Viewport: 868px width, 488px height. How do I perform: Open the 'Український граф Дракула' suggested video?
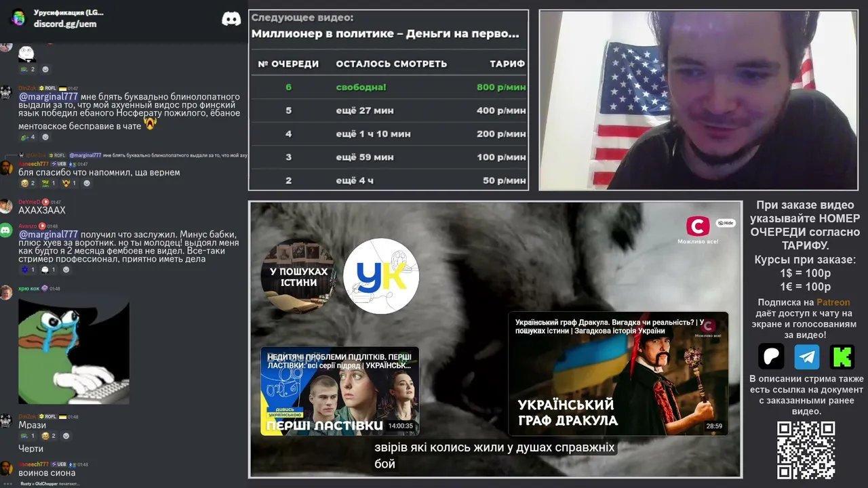click(x=618, y=373)
